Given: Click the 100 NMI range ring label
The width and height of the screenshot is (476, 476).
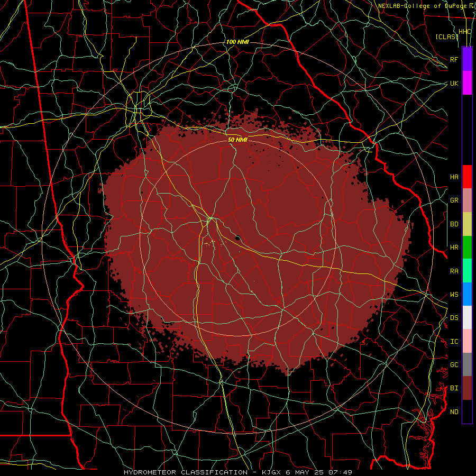Looking at the screenshot, I should click(237, 42).
